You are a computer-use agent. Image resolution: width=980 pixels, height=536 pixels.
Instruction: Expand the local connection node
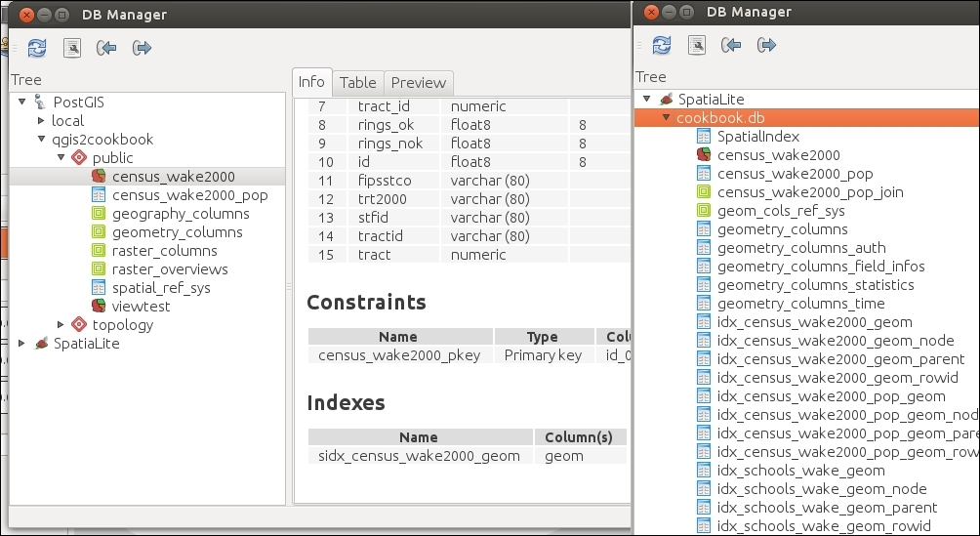41,120
